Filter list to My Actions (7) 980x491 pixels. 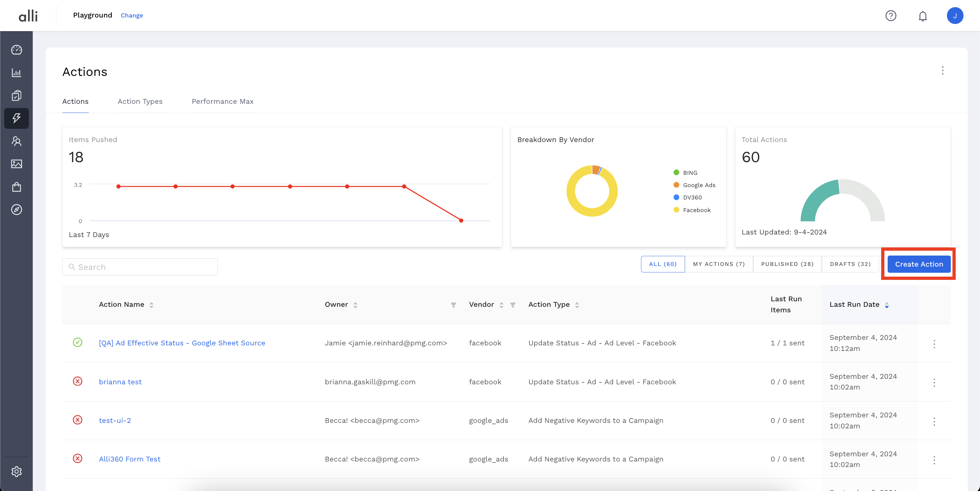coord(719,264)
